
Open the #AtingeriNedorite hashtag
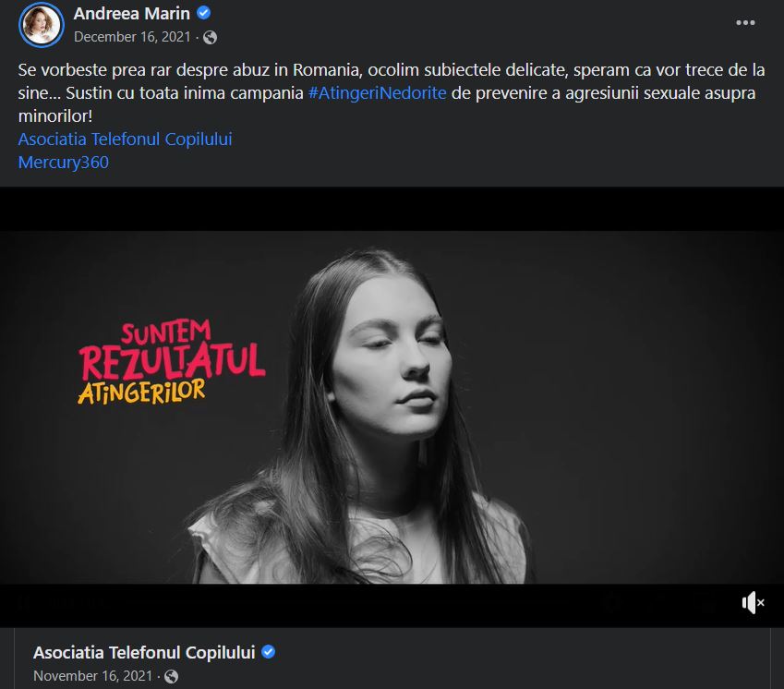(378, 93)
